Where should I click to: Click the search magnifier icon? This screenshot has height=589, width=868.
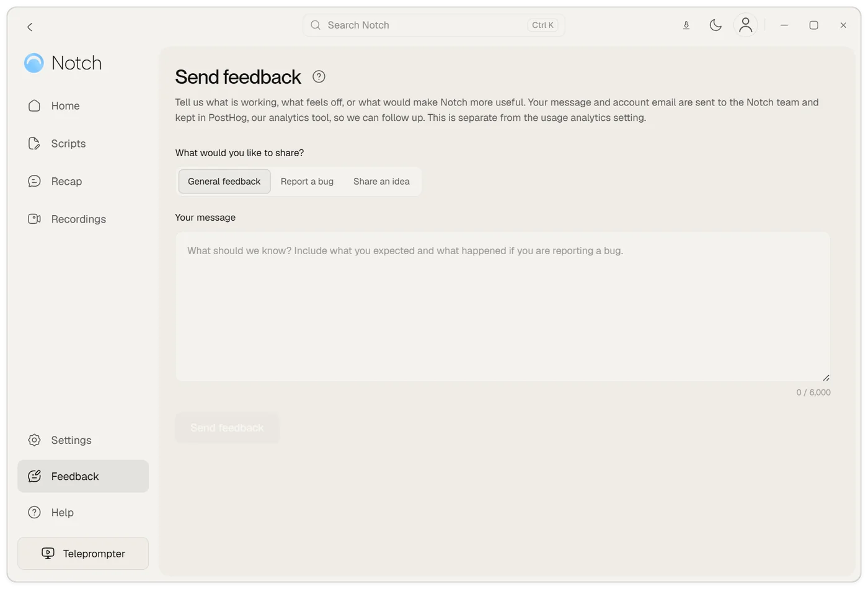[316, 25]
